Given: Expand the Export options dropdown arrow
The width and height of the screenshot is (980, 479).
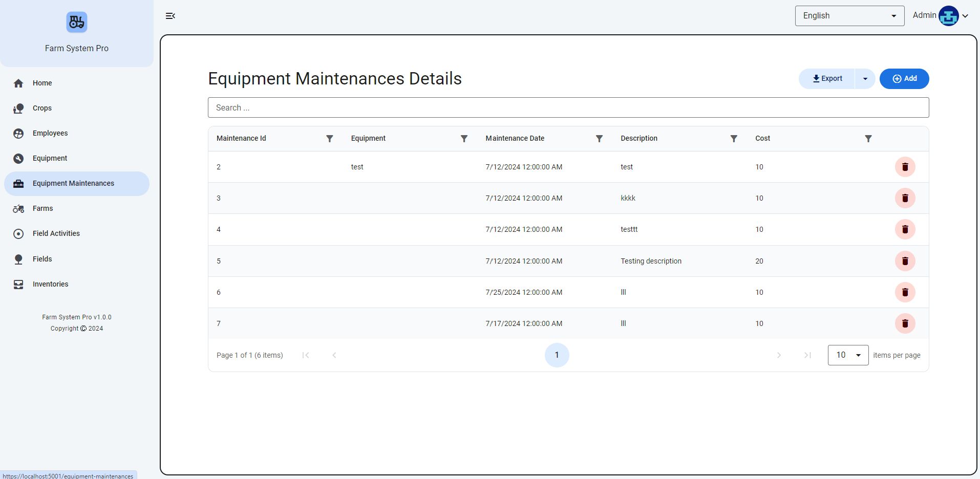Looking at the screenshot, I should pyautogui.click(x=865, y=79).
